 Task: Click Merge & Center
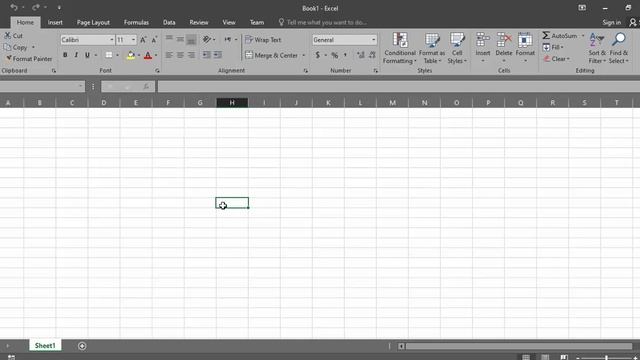[x=272, y=55]
